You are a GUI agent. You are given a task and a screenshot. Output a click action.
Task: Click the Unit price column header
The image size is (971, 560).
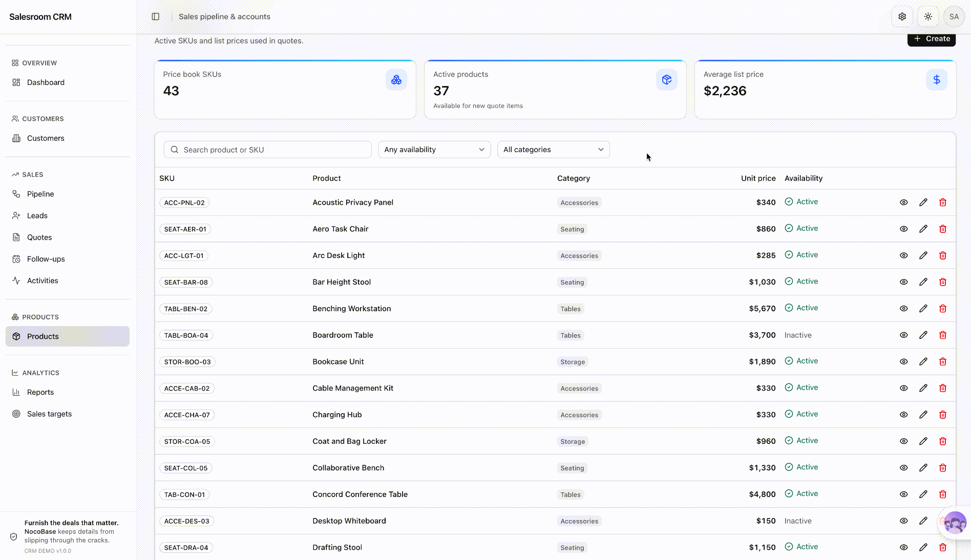pos(758,178)
